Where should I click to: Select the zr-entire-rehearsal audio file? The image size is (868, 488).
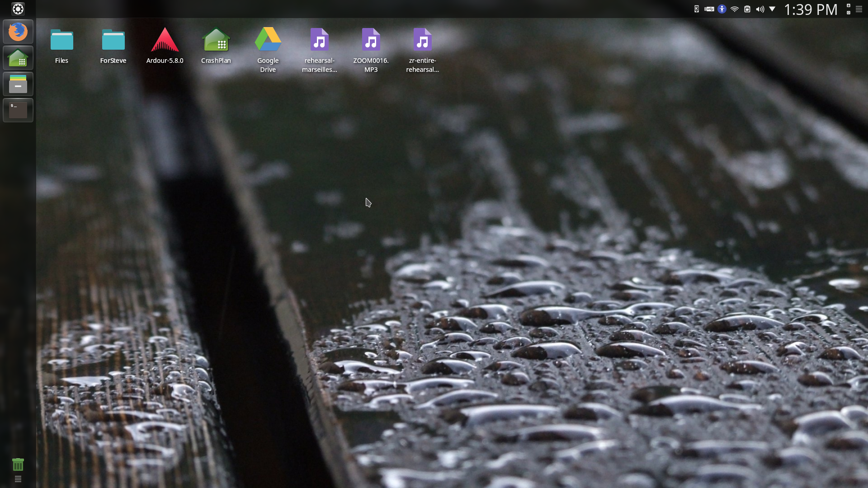coord(423,50)
